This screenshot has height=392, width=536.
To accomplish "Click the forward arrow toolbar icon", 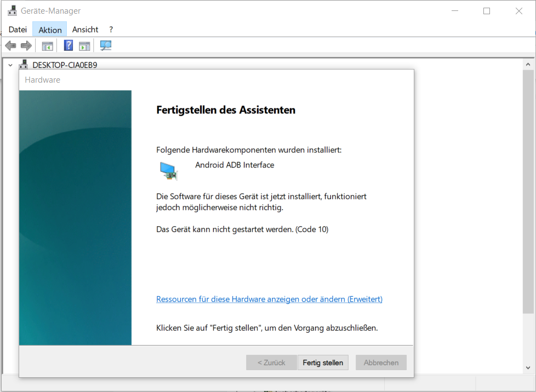I will [26, 45].
